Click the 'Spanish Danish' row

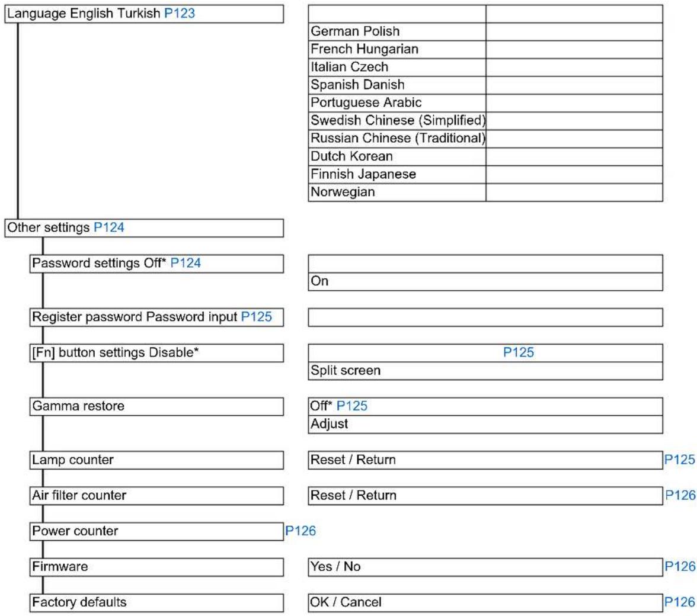coord(397,85)
